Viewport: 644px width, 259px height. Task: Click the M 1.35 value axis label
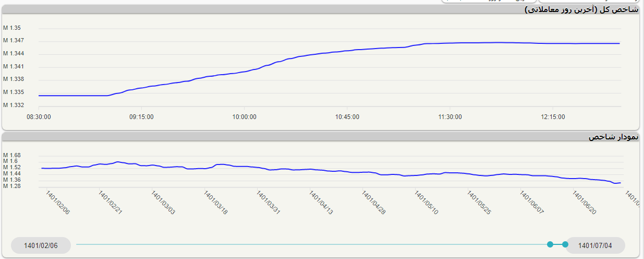coord(13,28)
